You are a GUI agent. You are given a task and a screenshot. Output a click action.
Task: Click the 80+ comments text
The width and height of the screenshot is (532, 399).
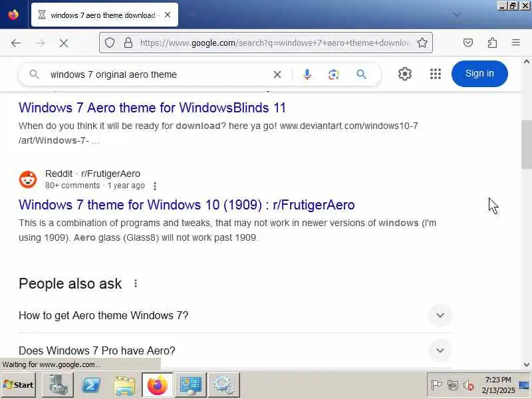(72, 186)
